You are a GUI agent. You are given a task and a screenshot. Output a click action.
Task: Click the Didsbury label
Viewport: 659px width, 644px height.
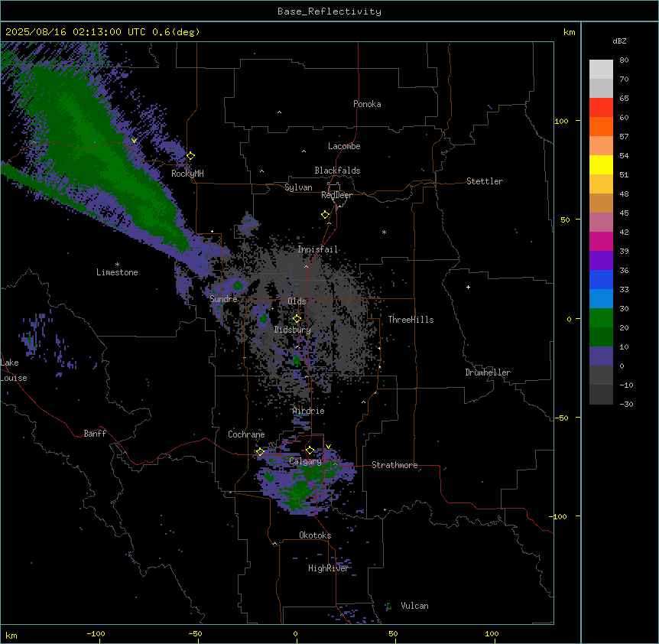click(293, 330)
